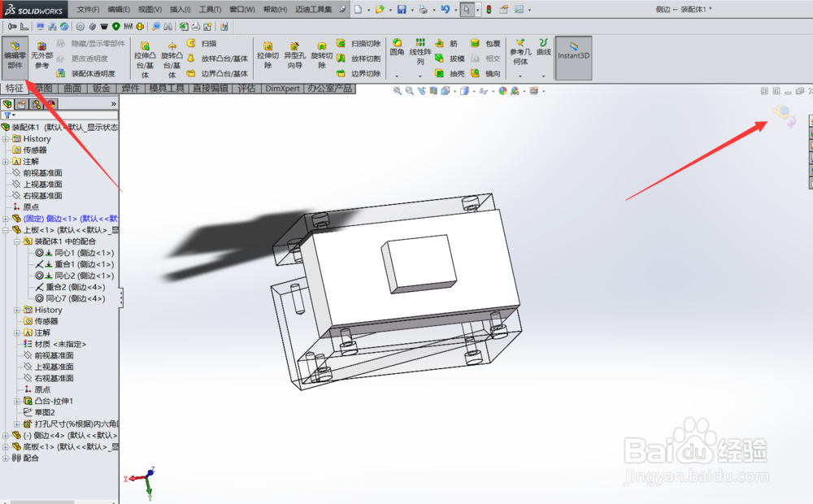Select the 拔模 (Draft) tool
The image size is (813, 504).
point(439,59)
